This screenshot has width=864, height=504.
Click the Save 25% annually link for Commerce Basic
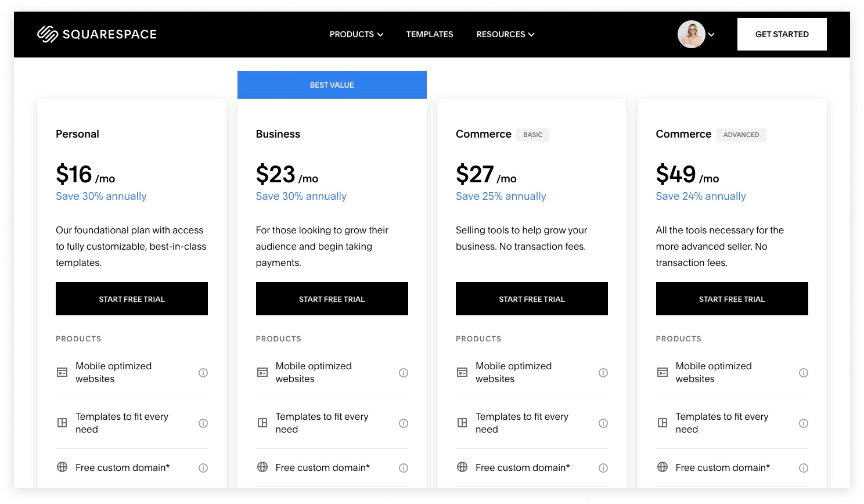[x=501, y=196]
